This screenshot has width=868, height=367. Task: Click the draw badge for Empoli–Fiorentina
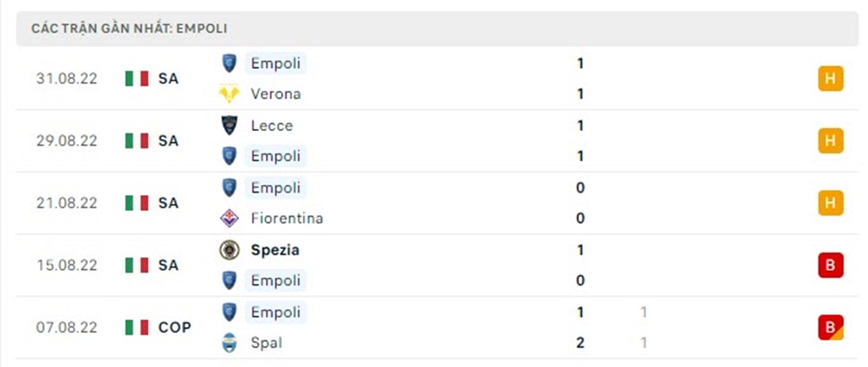830,203
